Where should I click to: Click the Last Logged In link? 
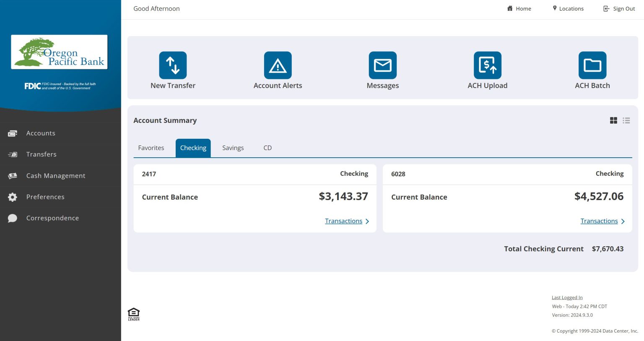tap(567, 297)
